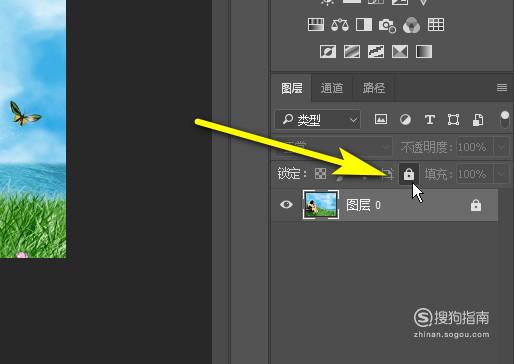
Task: Add an Invert adjustment layer
Action: [328, 52]
